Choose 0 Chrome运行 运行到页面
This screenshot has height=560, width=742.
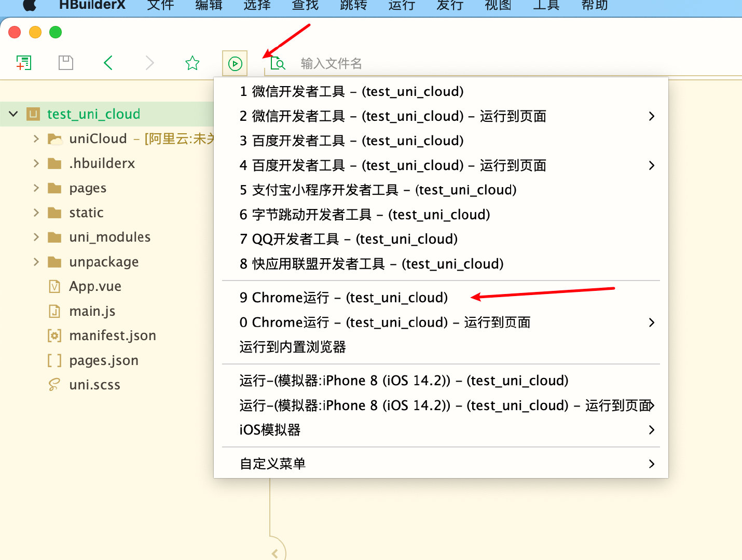click(x=441, y=323)
